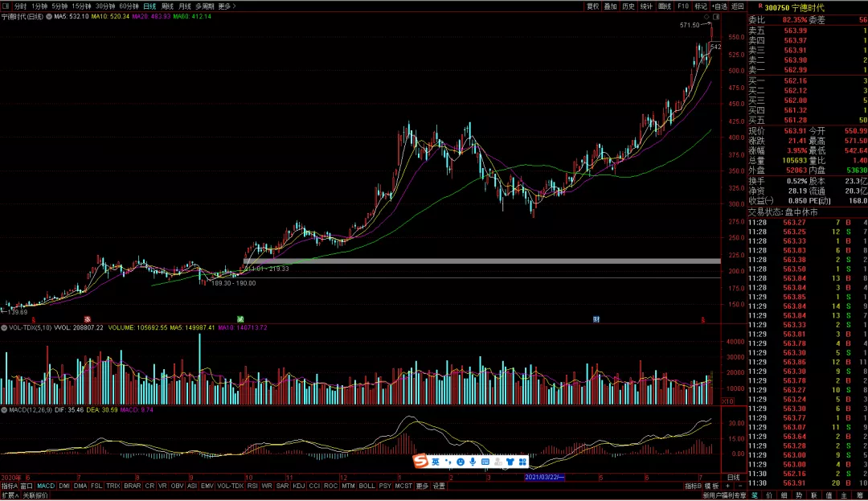Image resolution: width=868 pixels, height=501 pixels.
Task: Zoom in chart with plus button
Action: (x=727, y=486)
